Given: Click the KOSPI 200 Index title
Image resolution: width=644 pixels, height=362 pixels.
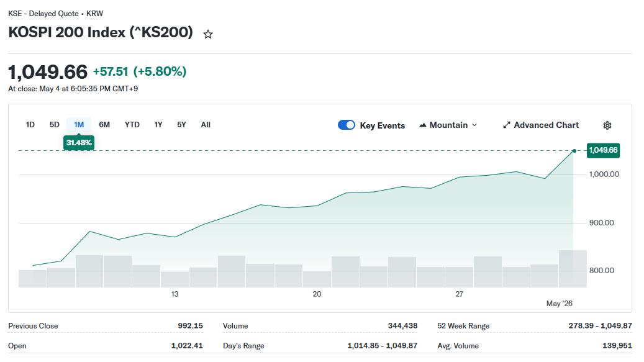Looking at the screenshot, I should pos(101,32).
